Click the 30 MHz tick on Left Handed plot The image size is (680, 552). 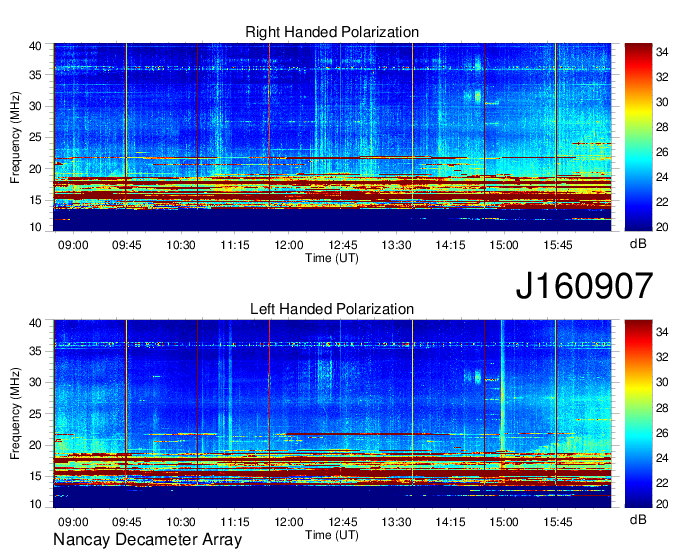point(35,382)
